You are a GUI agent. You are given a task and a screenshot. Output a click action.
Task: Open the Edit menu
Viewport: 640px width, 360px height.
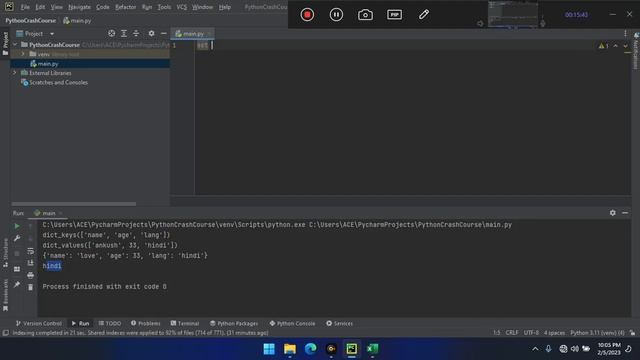click(40, 7)
